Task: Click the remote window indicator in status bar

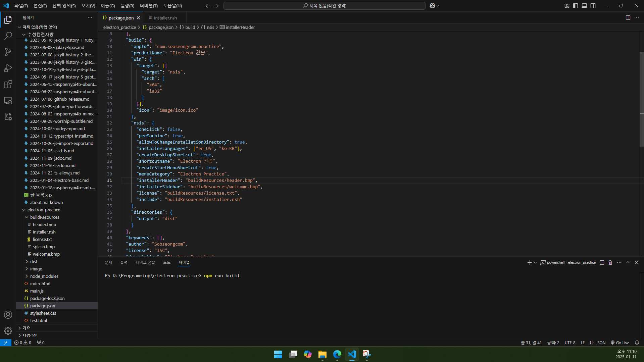Action: 6,343
